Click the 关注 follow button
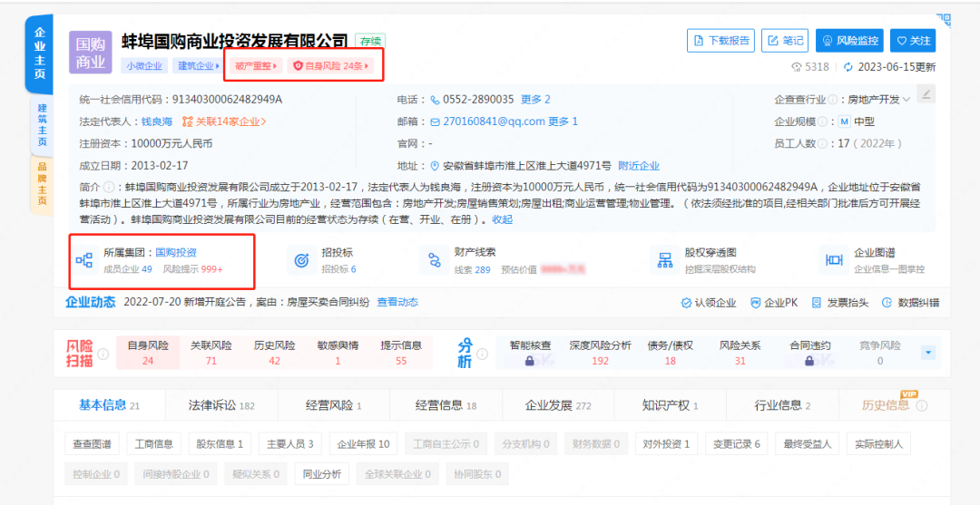The height and width of the screenshot is (505, 980). click(913, 41)
